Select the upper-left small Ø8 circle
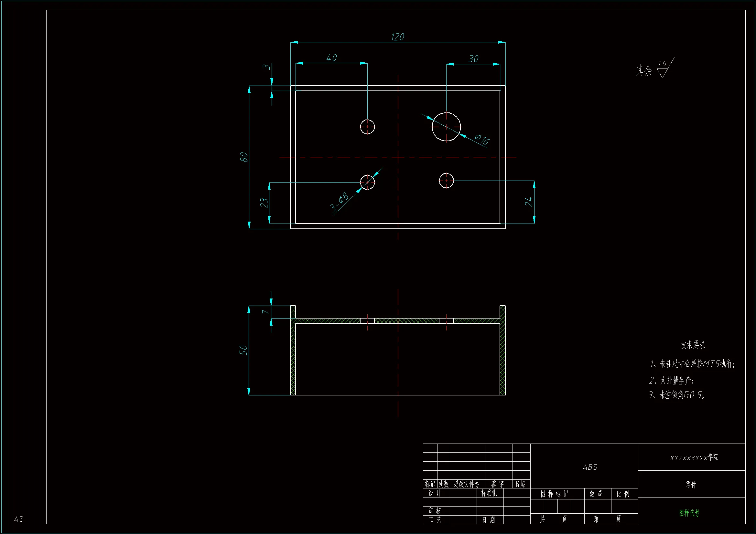 (x=367, y=127)
